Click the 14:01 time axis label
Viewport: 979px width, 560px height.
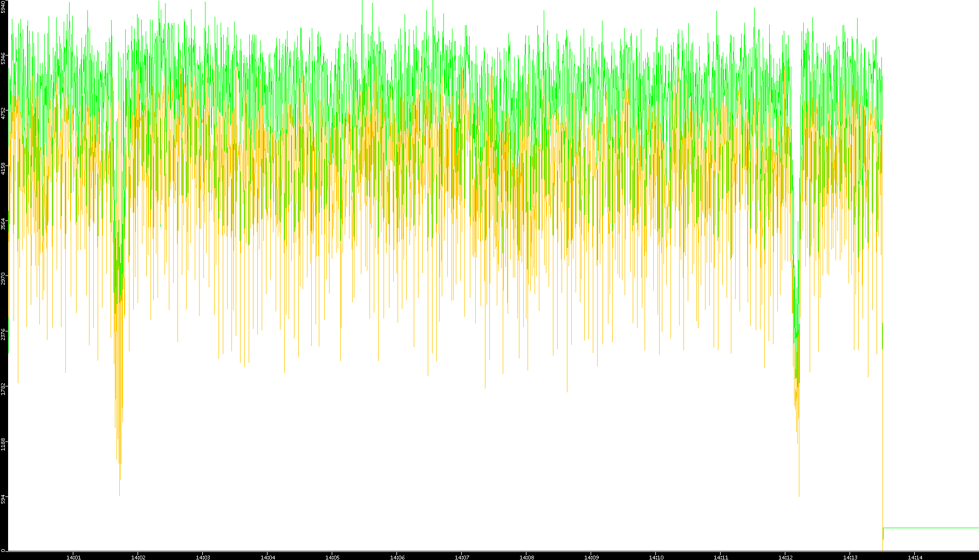point(73,557)
